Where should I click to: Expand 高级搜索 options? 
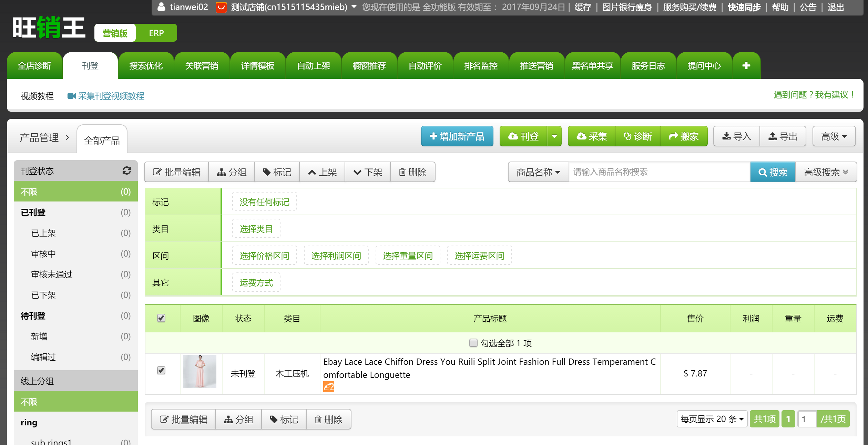pos(826,172)
